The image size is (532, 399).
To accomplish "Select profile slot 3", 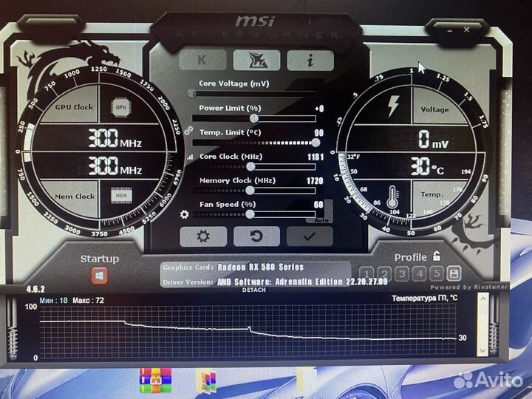I will point(402,273).
